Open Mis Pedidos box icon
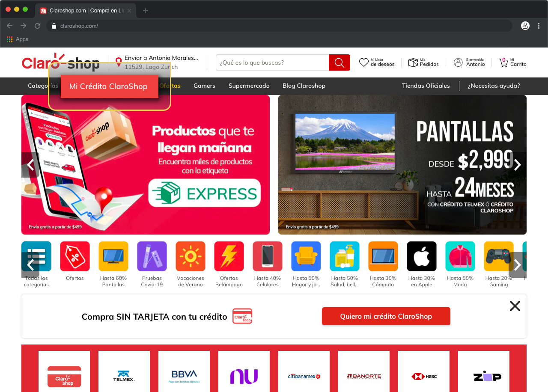The image size is (548, 392). [413, 62]
